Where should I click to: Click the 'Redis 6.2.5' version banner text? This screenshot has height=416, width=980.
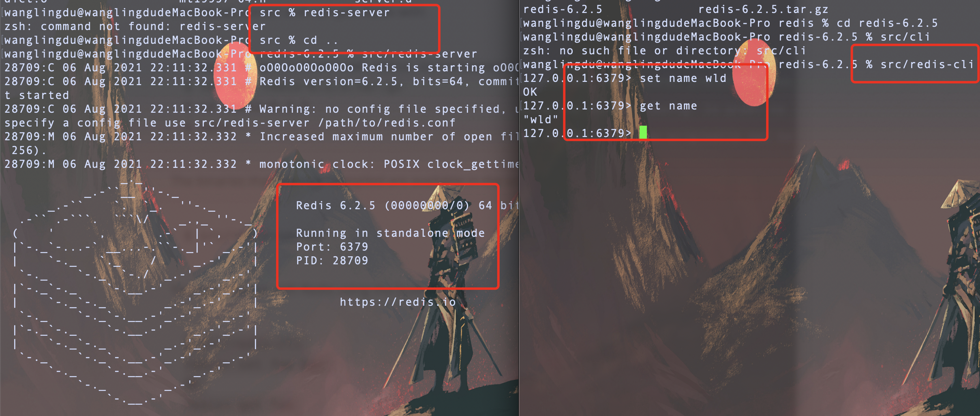(x=336, y=205)
